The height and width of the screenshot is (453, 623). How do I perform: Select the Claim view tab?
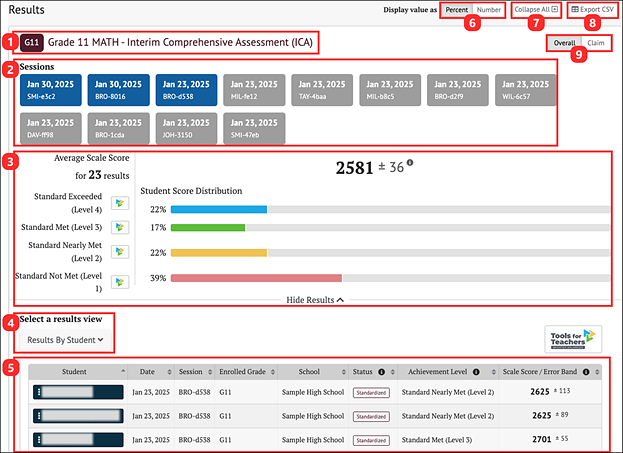[x=596, y=44]
